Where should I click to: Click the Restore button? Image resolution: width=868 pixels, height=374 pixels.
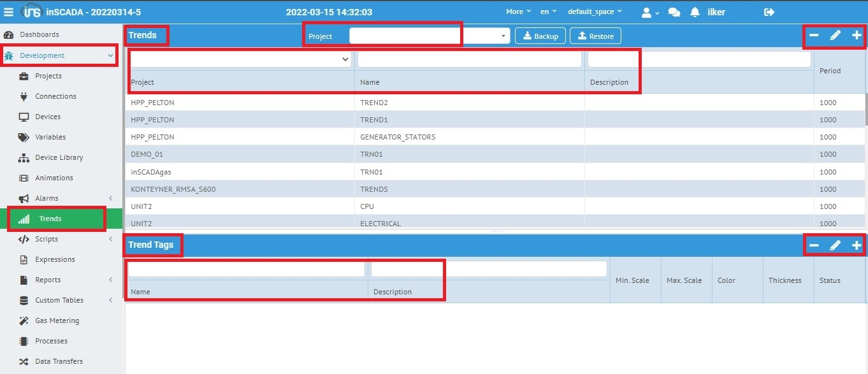coord(595,36)
